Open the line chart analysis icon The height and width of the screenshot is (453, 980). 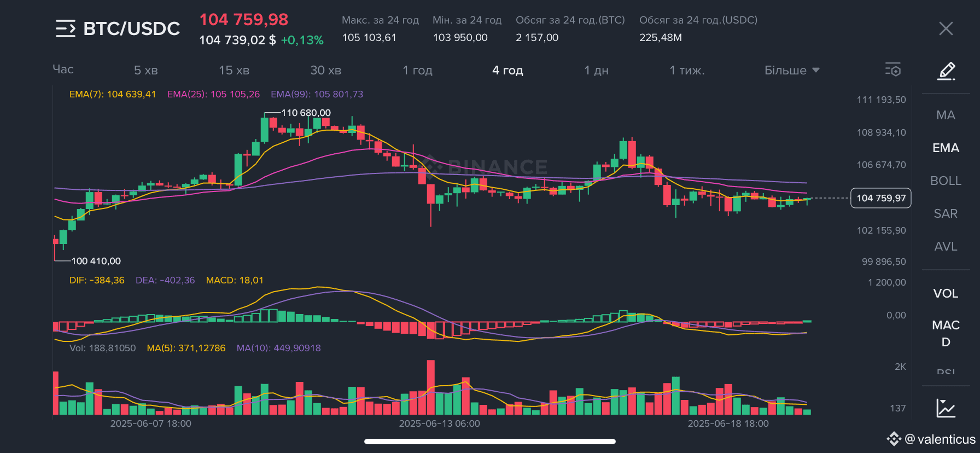pos(946,408)
